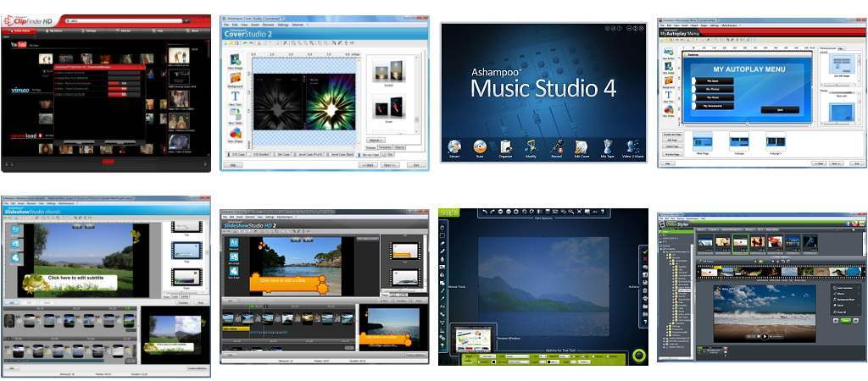Select New Text tool in Cover Studio 2
868x381 pixels.
(236, 99)
